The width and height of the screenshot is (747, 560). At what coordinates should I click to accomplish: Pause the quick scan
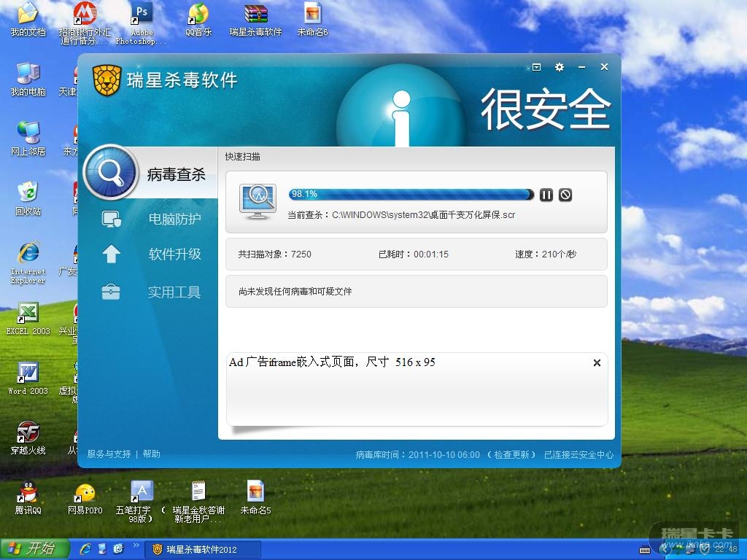coord(546,195)
